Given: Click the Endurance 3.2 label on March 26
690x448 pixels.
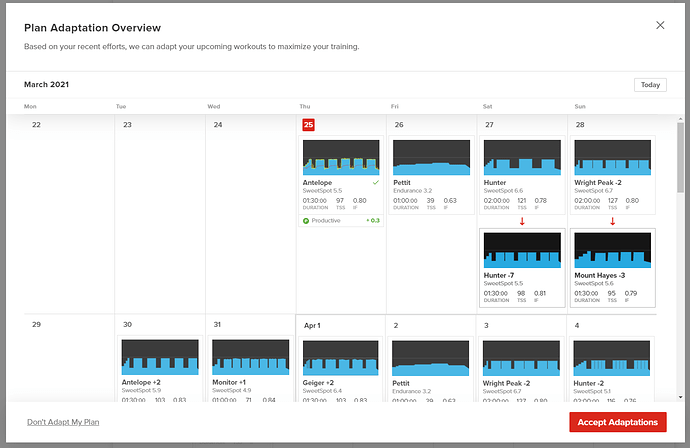Looking at the screenshot, I should coord(412,191).
